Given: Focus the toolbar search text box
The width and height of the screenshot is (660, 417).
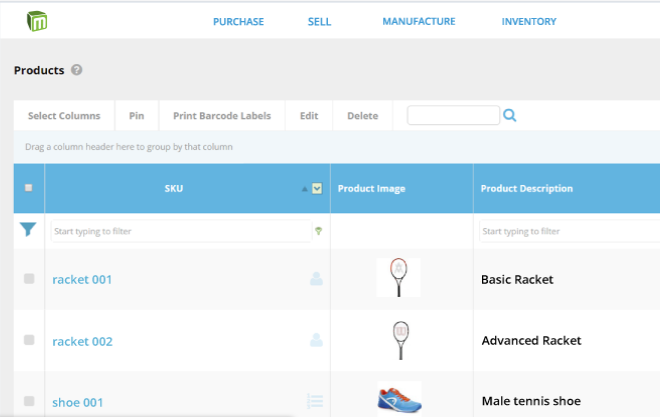Looking at the screenshot, I should [453, 115].
